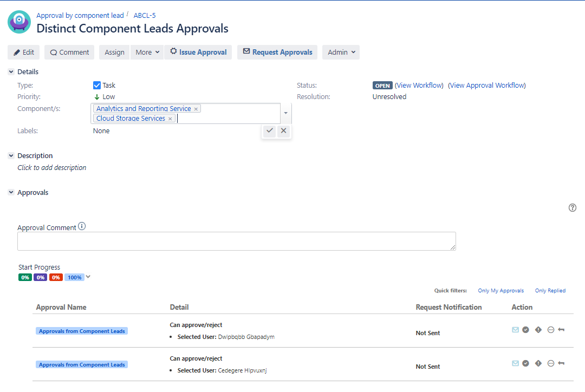This screenshot has height=392, width=585.
Task: Confirm the component edit with the checkmark button
Action: point(270,130)
